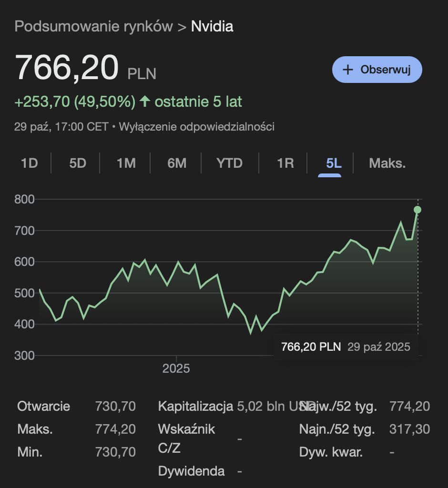Image resolution: width=448 pixels, height=488 pixels.
Task: Show the 1M chart range
Action: point(126,163)
